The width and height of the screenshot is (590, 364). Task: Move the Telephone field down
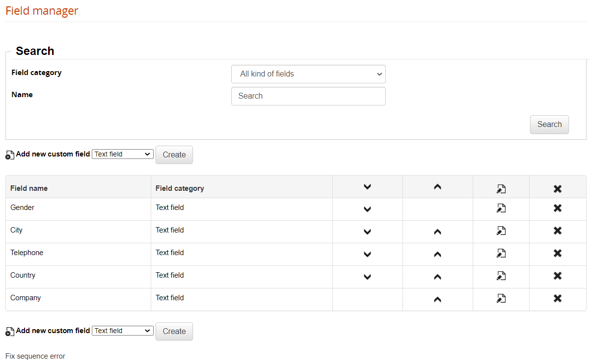(x=367, y=254)
